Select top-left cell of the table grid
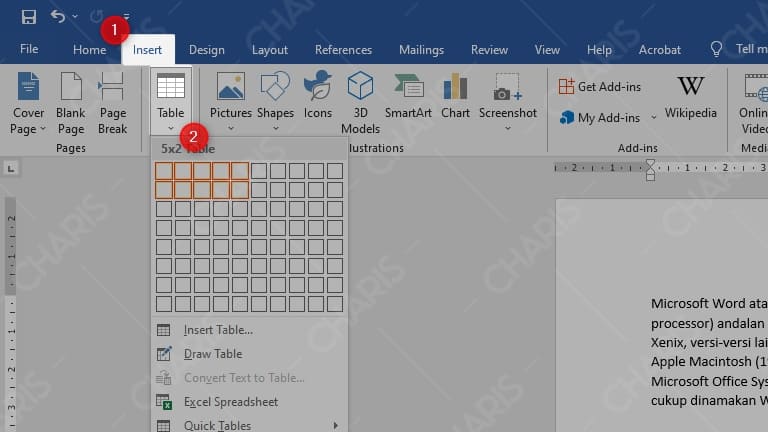The height and width of the screenshot is (432, 768). 164,171
